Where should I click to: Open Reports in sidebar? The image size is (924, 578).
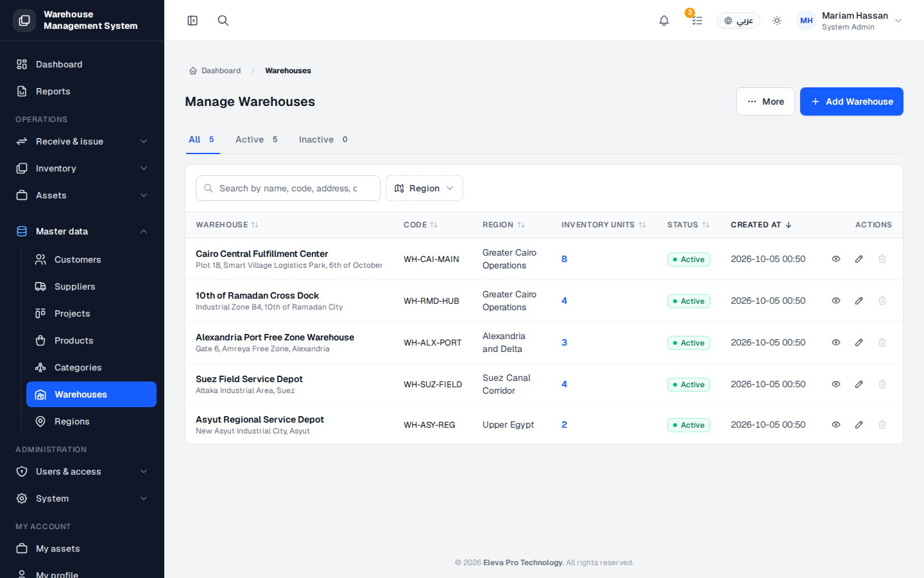coord(82,91)
